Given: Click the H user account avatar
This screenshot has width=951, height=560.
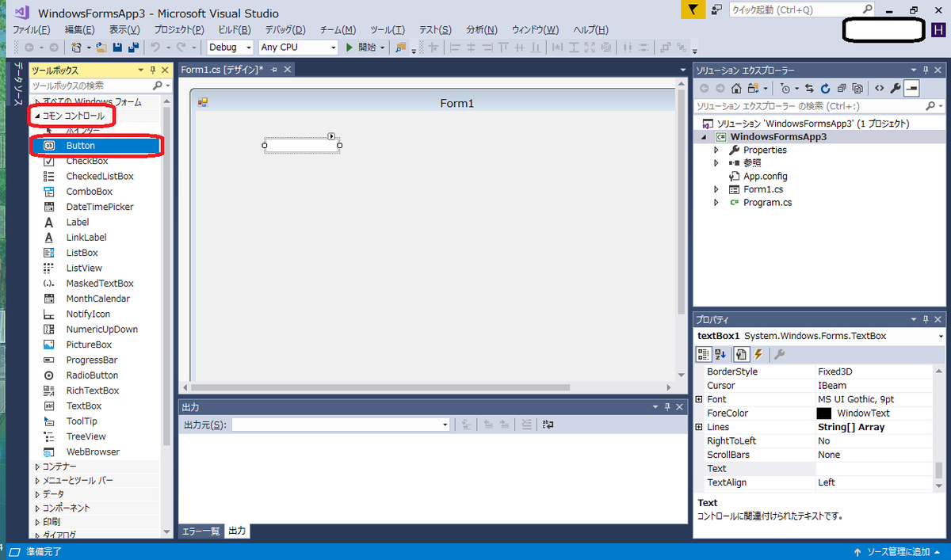Looking at the screenshot, I should point(938,30).
